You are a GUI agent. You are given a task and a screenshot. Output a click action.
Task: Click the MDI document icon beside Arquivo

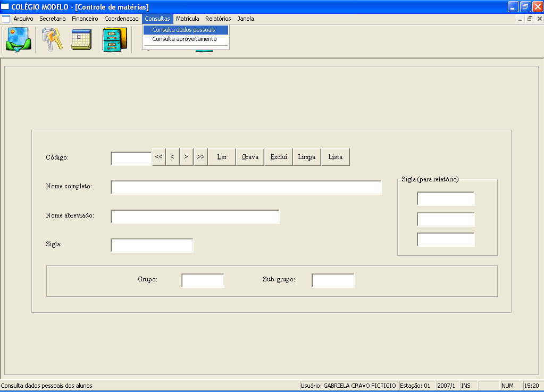pyautogui.click(x=6, y=19)
